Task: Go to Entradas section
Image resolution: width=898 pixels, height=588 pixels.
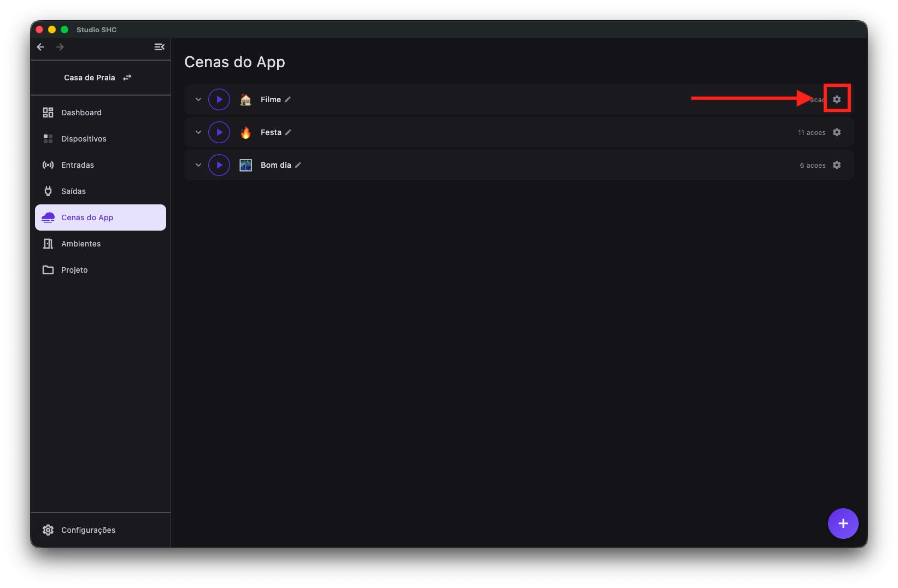Action: 101,165
